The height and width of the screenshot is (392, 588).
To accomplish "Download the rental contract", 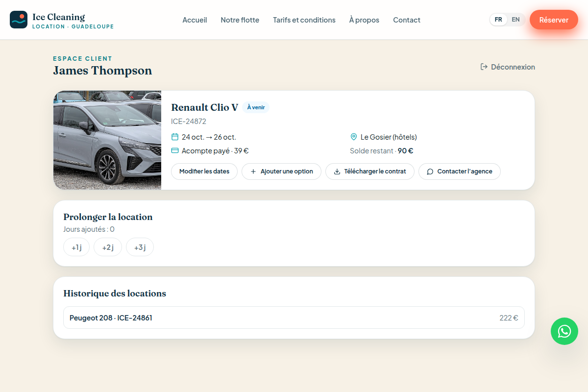I will point(370,171).
